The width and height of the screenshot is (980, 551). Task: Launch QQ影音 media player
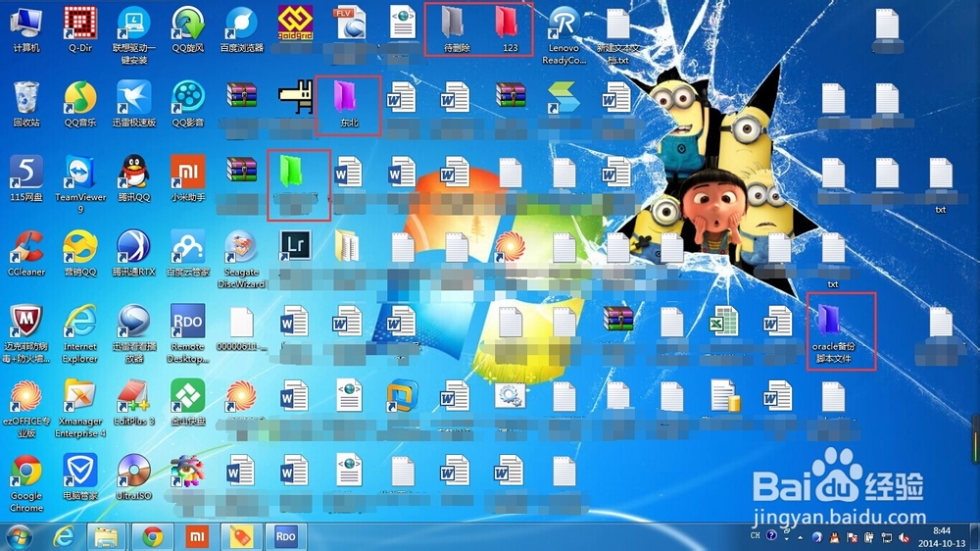tap(187, 104)
